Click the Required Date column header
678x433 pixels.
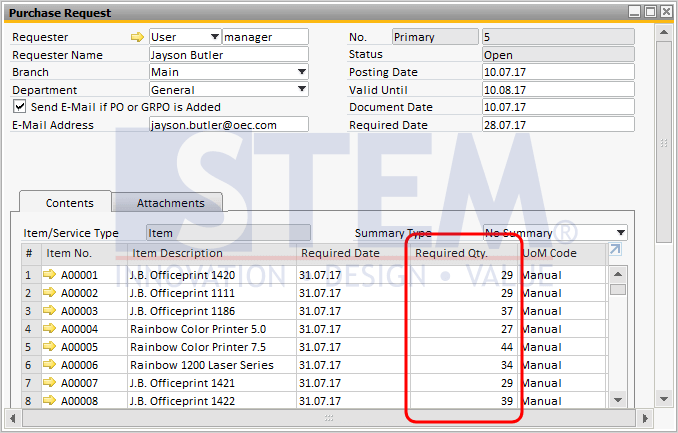click(352, 253)
